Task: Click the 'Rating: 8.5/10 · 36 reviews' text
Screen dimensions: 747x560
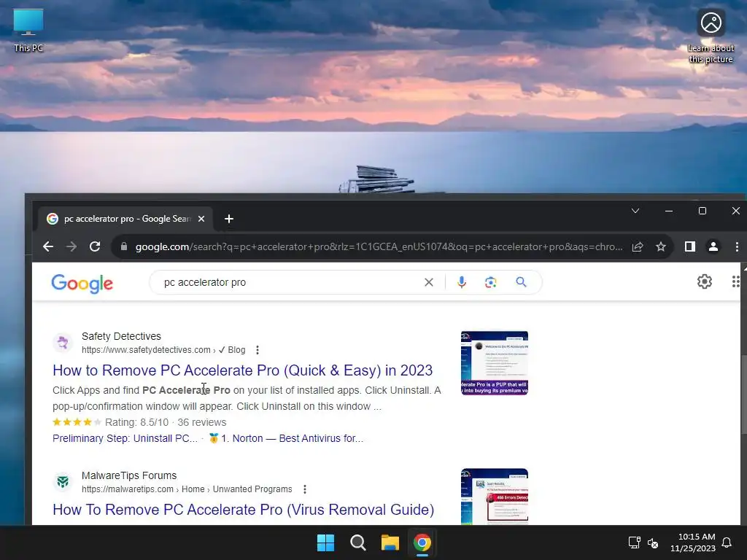Action: click(166, 422)
